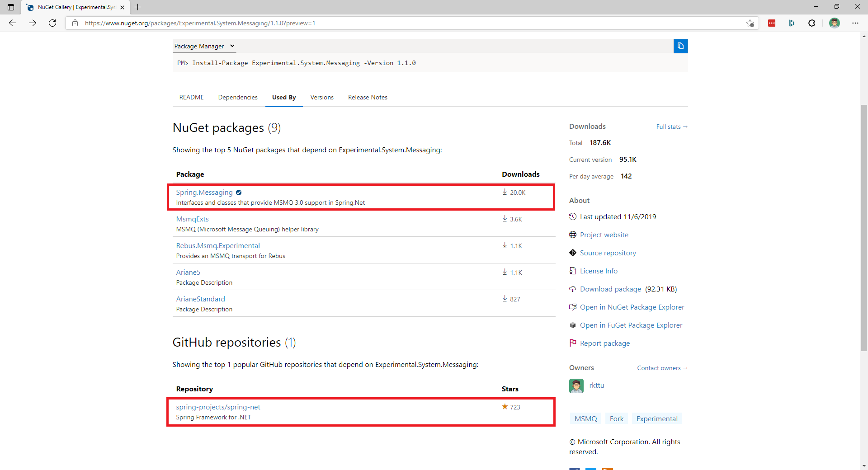Open the tab actions menu icon

[11, 7]
